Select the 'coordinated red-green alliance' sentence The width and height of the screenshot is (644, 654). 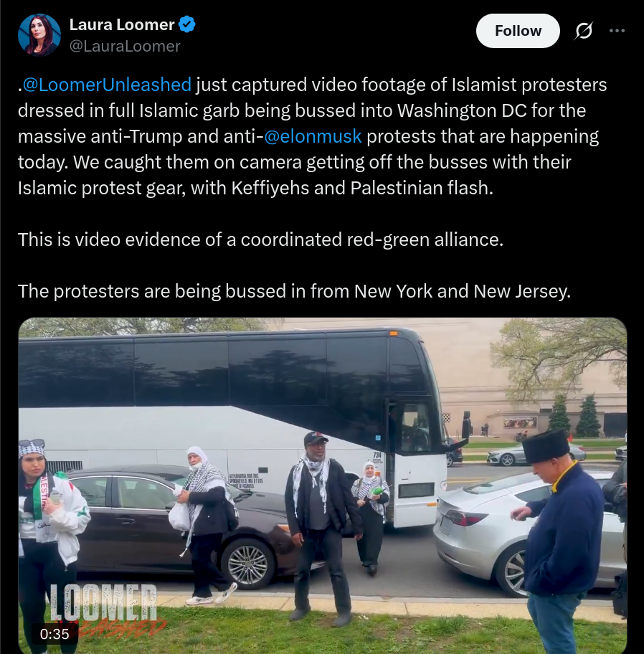[x=261, y=240]
